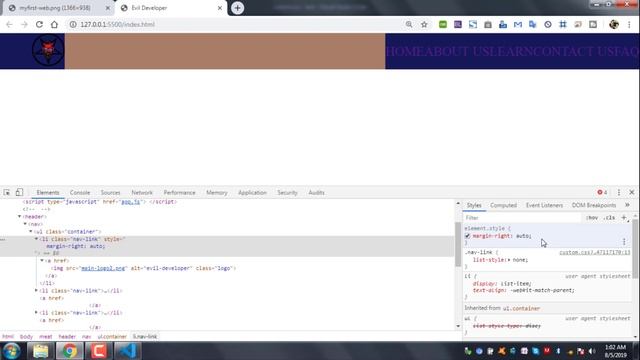Open DevTools customize three-dot menu
The image size is (640, 360).
click(x=619, y=192)
